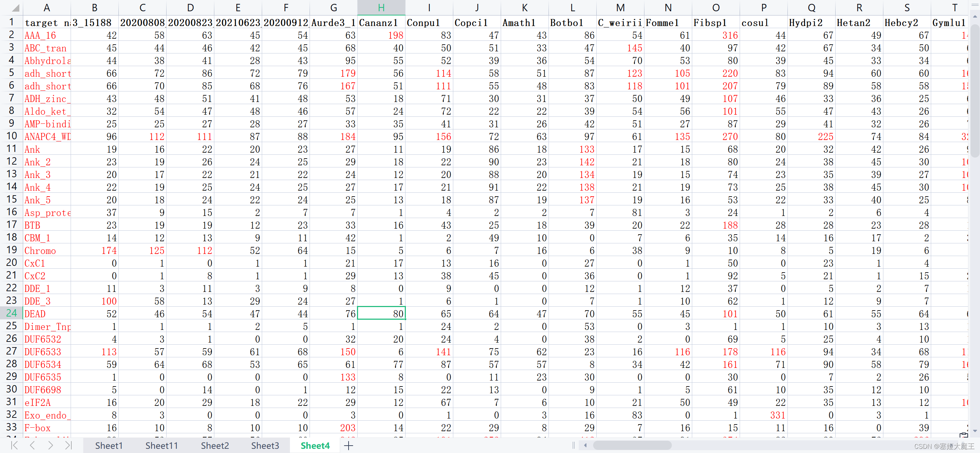Click the horizontal scrollbar thumb
This screenshot has width=980, height=453.
[x=633, y=445]
